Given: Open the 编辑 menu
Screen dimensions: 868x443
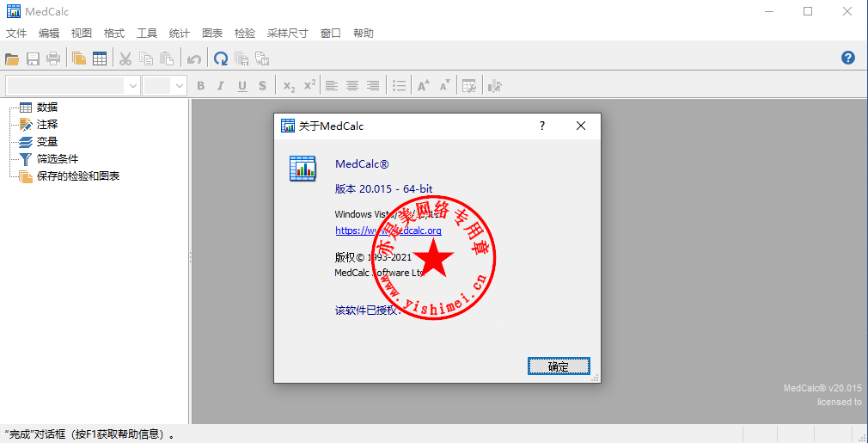Looking at the screenshot, I should point(49,34).
